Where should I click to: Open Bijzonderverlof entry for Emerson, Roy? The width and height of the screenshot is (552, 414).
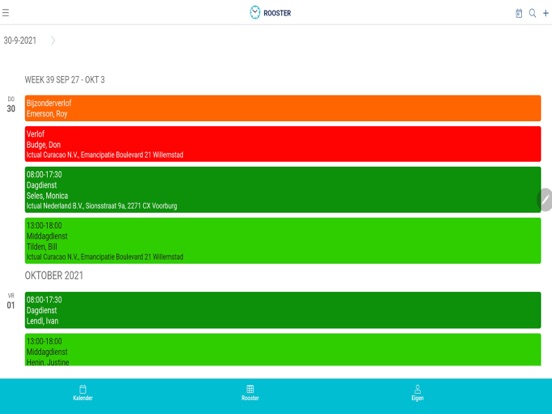(x=283, y=108)
